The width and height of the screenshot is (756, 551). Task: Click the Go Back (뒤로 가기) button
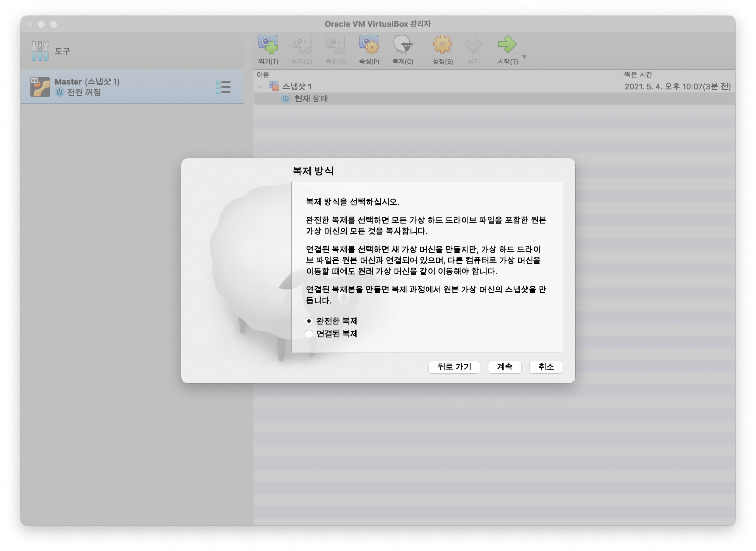(454, 367)
